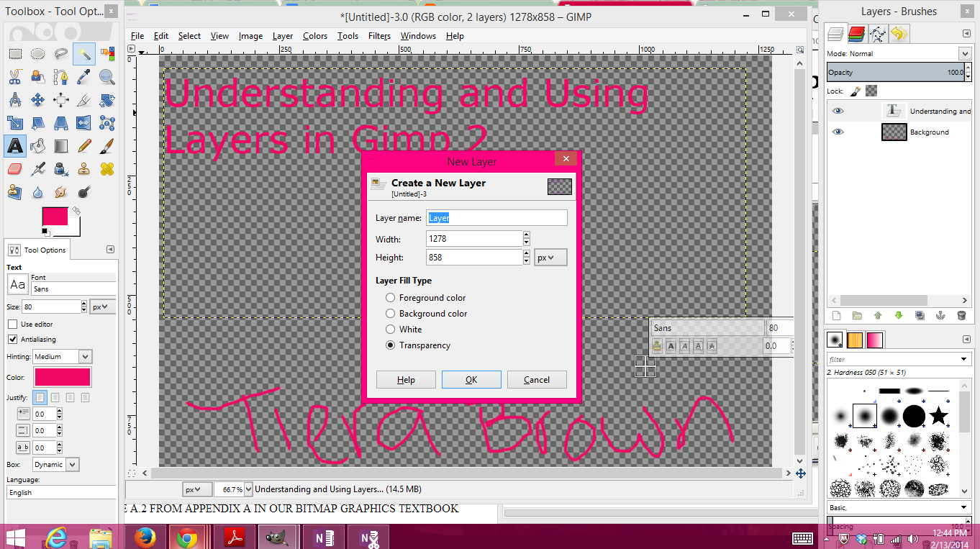The width and height of the screenshot is (980, 549).
Task: Select the Ink tool
Action: click(61, 169)
